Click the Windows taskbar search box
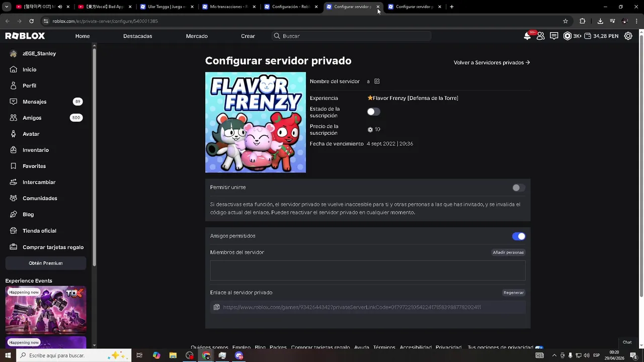 (73, 355)
